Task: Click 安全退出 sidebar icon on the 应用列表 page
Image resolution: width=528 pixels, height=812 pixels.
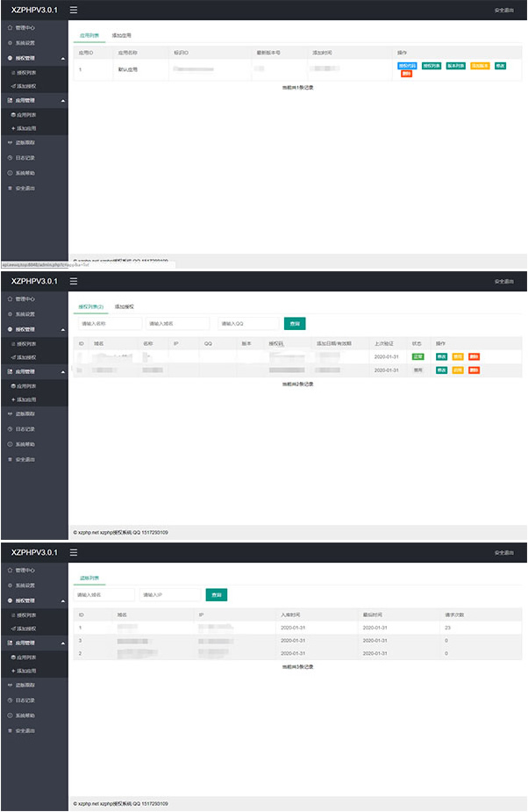Action: tap(10, 189)
